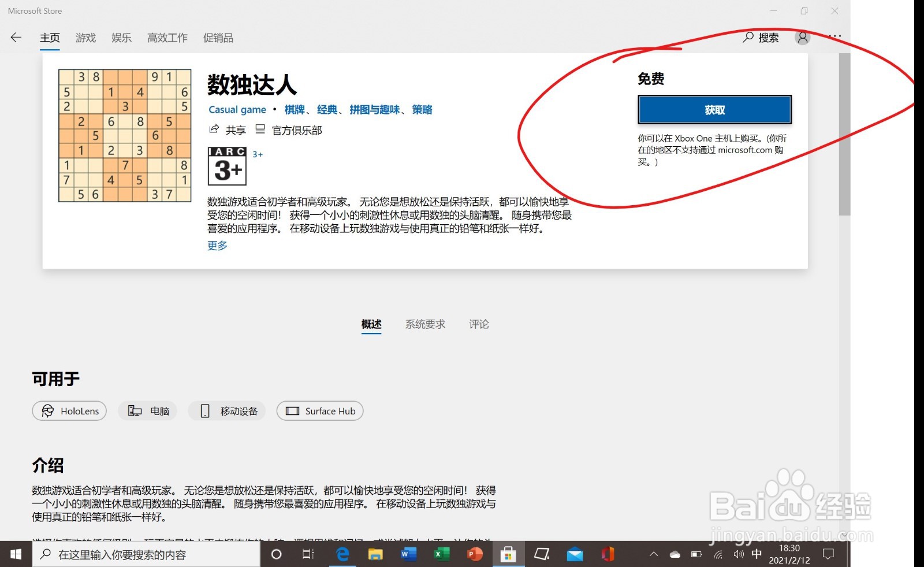Viewport: 924px width, 567px height.
Task: Open the Casual game category link
Action: click(x=237, y=110)
